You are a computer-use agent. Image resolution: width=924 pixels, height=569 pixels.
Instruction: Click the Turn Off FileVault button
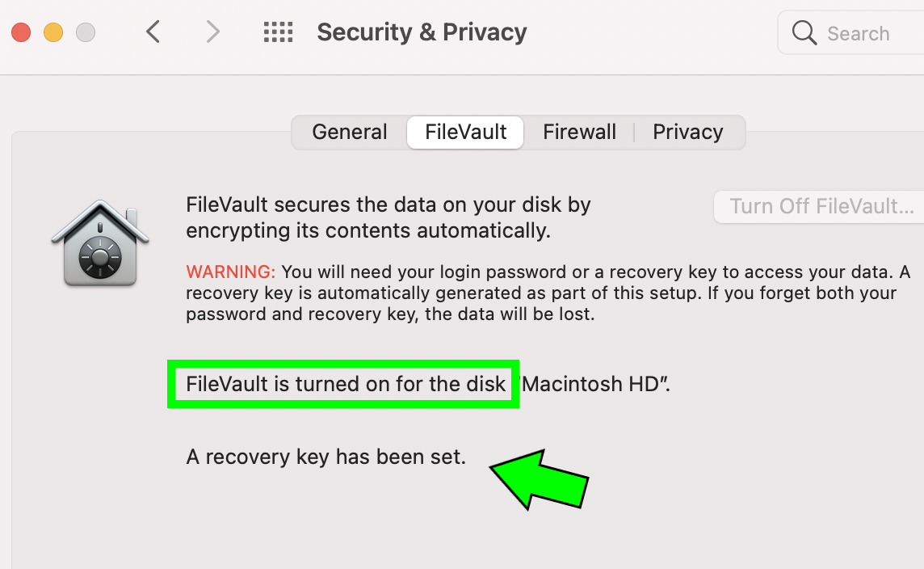click(x=821, y=206)
